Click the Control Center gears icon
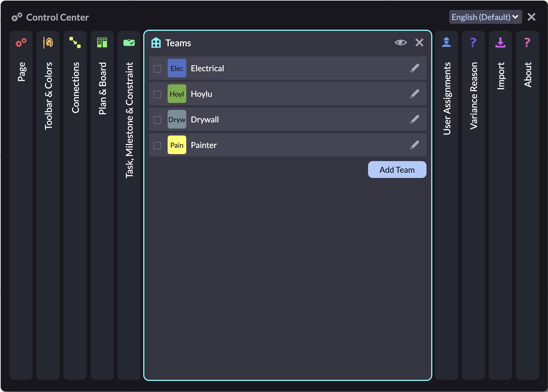The image size is (548, 392). (x=17, y=17)
